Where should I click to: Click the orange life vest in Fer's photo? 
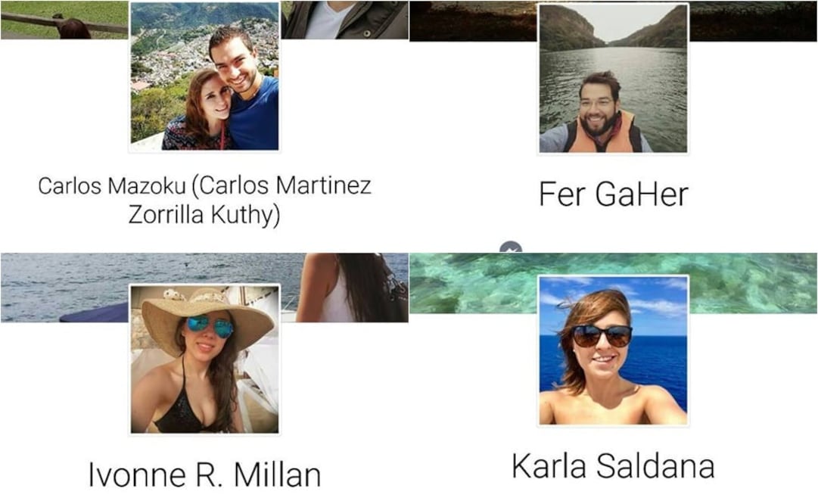[x=602, y=135]
